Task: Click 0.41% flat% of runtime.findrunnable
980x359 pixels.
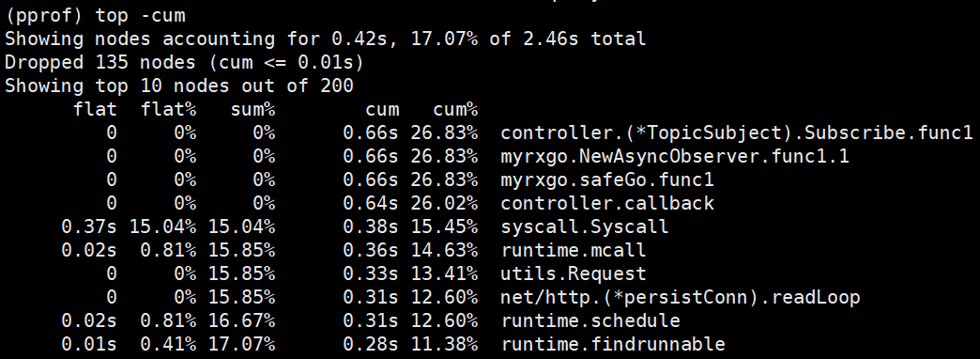Action: (x=168, y=344)
